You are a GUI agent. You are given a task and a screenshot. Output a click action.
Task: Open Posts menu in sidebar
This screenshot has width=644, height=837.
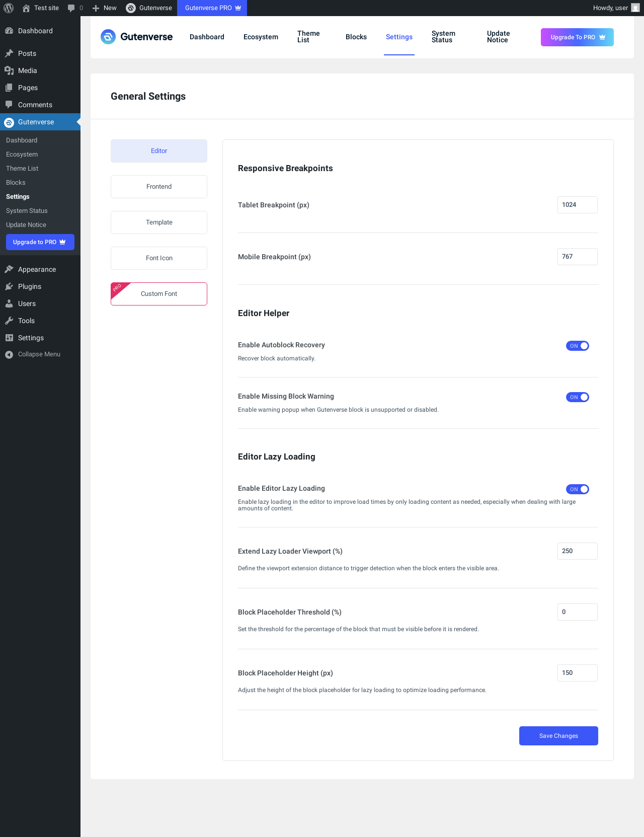(x=40, y=53)
